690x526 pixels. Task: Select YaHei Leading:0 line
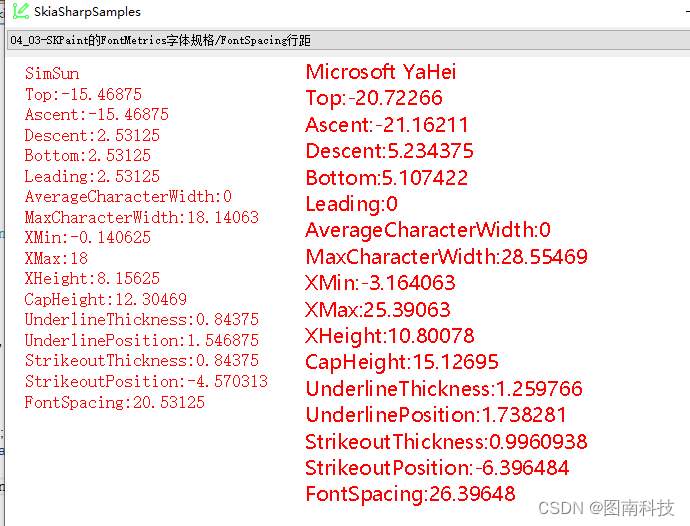click(x=352, y=204)
